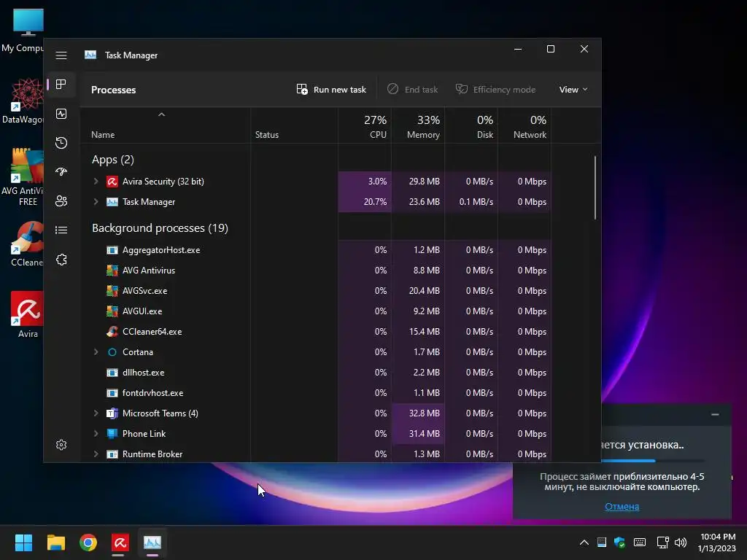The image size is (747, 560).
Task: Click the AVG Antivirus process icon
Action: (112, 271)
